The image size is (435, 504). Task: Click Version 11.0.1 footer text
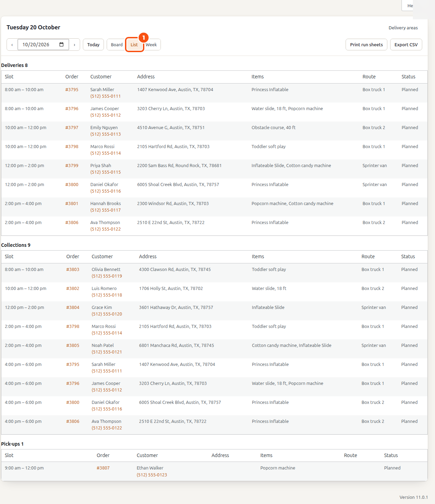coord(414,497)
